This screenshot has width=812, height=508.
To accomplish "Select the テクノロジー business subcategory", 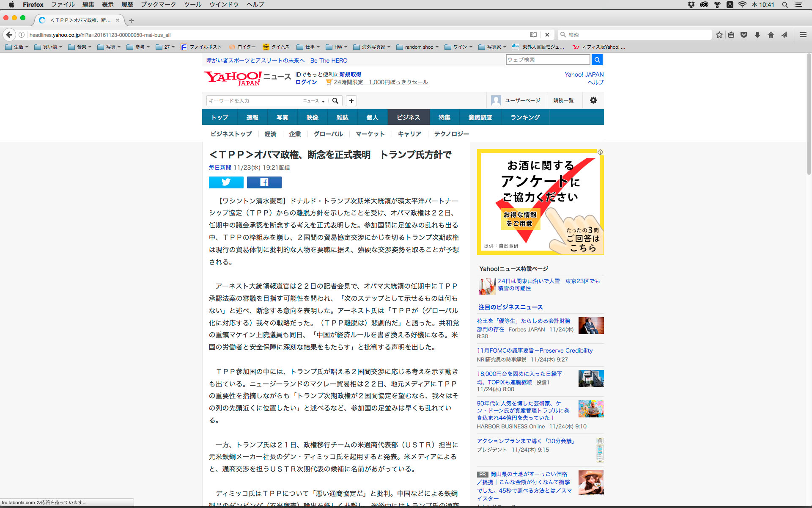I will pyautogui.click(x=451, y=134).
